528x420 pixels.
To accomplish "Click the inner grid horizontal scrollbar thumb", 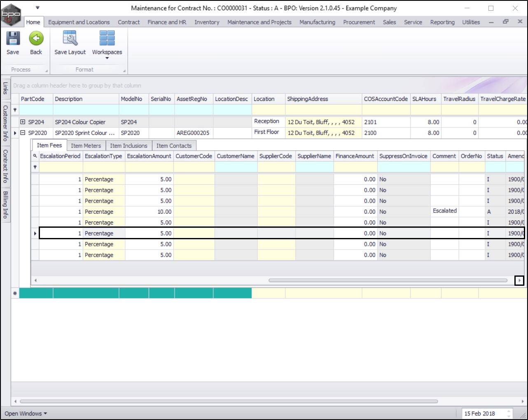I will coord(387,280).
